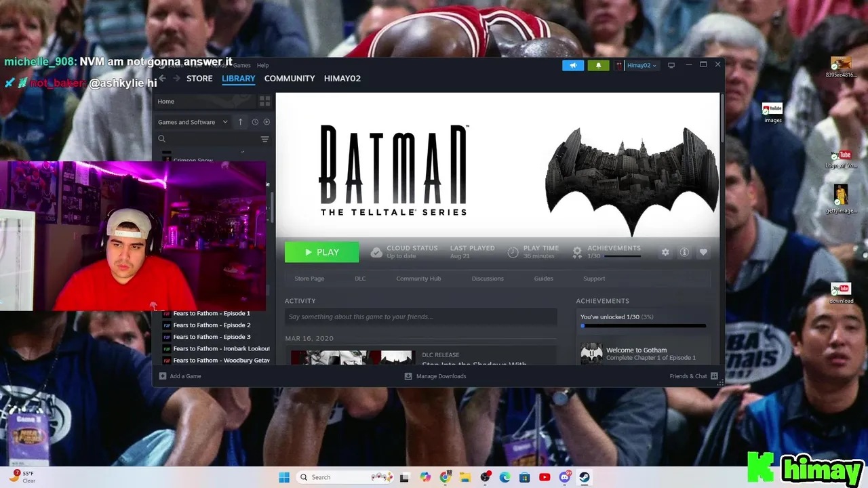Toggle sort order arrow next to Games and Software
This screenshot has height=488, width=868.
[240, 122]
